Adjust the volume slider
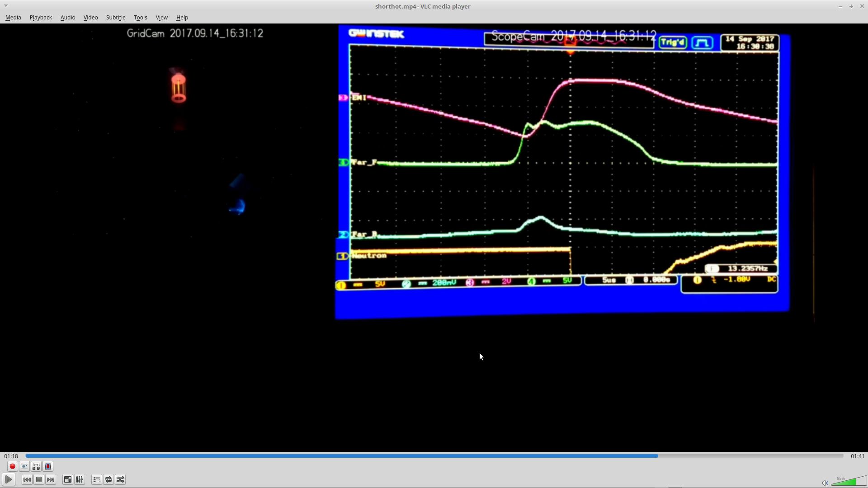Screen dimensions: 868x488 (x=849, y=481)
